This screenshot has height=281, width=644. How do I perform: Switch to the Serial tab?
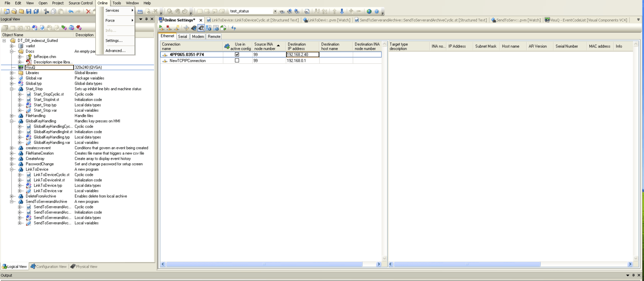click(x=183, y=36)
